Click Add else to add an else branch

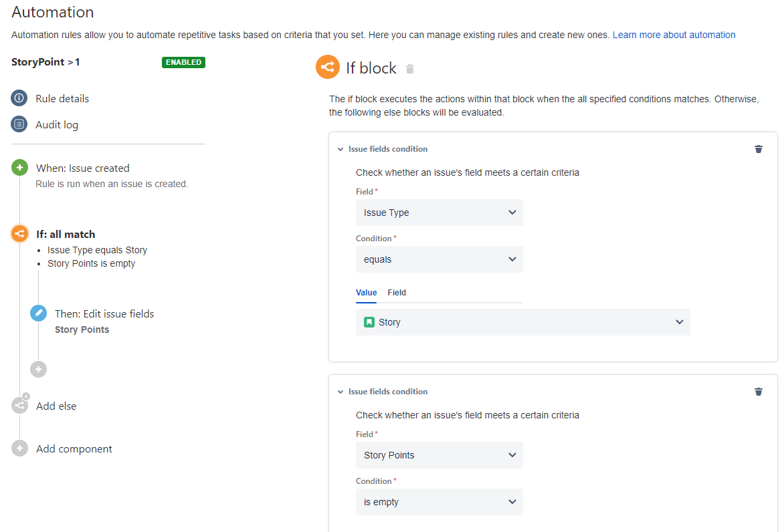coord(56,406)
